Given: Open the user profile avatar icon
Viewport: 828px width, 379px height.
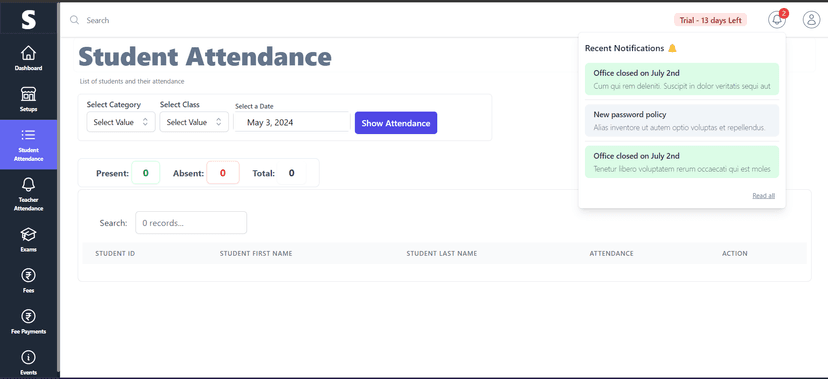Looking at the screenshot, I should pyautogui.click(x=811, y=20).
